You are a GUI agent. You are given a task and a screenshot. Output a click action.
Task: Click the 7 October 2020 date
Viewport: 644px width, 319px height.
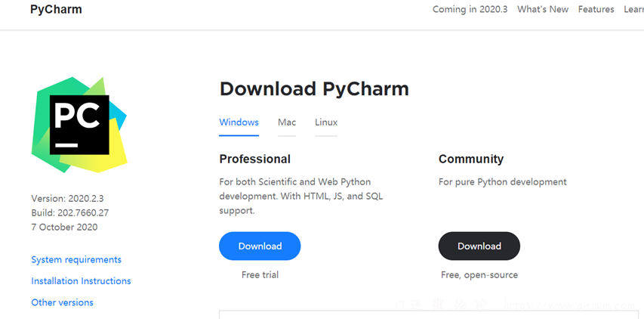pyautogui.click(x=64, y=228)
